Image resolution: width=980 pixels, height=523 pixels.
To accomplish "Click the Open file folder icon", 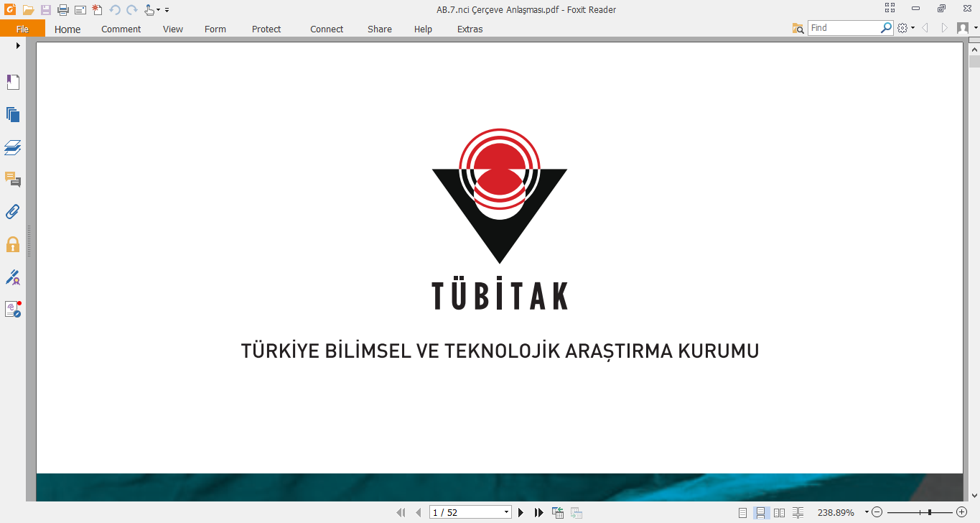I will pyautogui.click(x=28, y=10).
